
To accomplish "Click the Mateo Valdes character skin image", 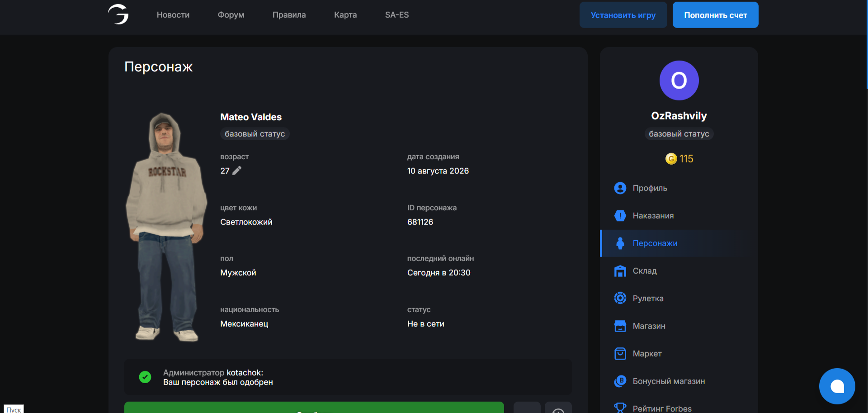I will point(166,227).
